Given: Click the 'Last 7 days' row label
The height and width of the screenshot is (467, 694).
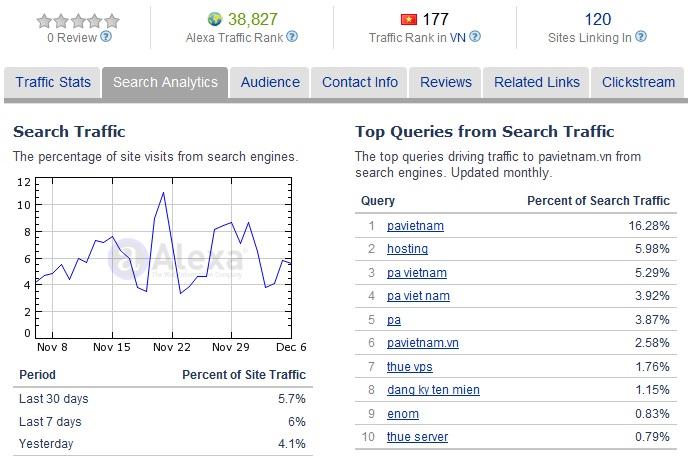Looking at the screenshot, I should [50, 422].
